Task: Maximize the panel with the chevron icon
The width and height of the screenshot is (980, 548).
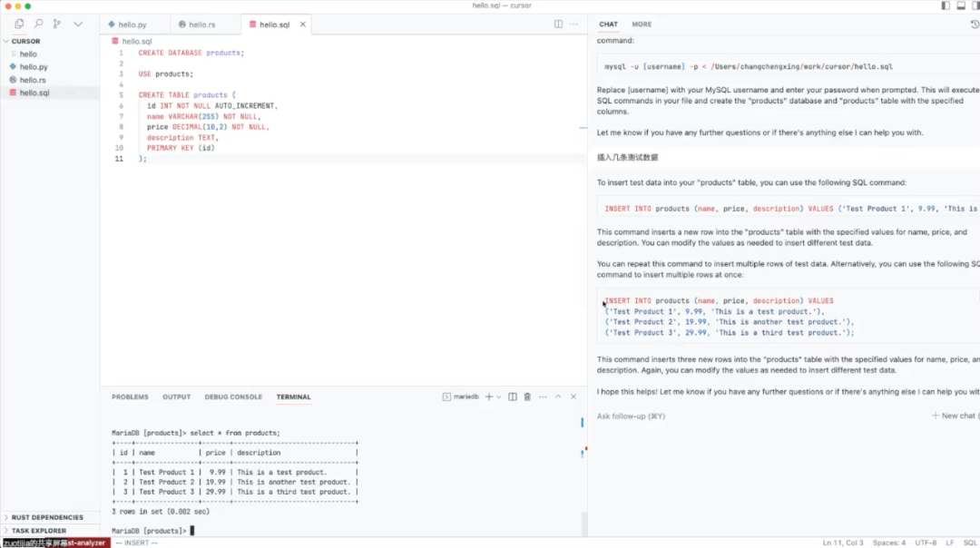Action: point(558,396)
